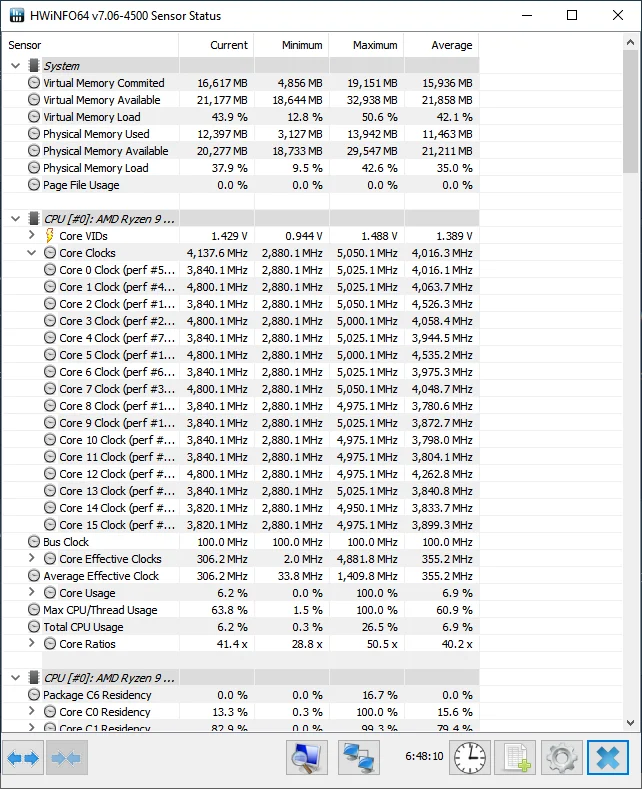Screen dimensions: 642x789
Task: Click the Current column header
Action: point(216,45)
